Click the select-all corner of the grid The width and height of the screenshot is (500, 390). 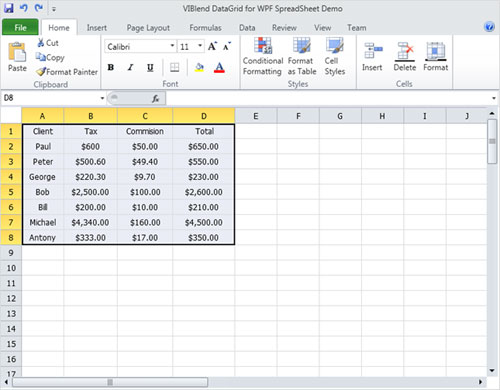[11, 115]
